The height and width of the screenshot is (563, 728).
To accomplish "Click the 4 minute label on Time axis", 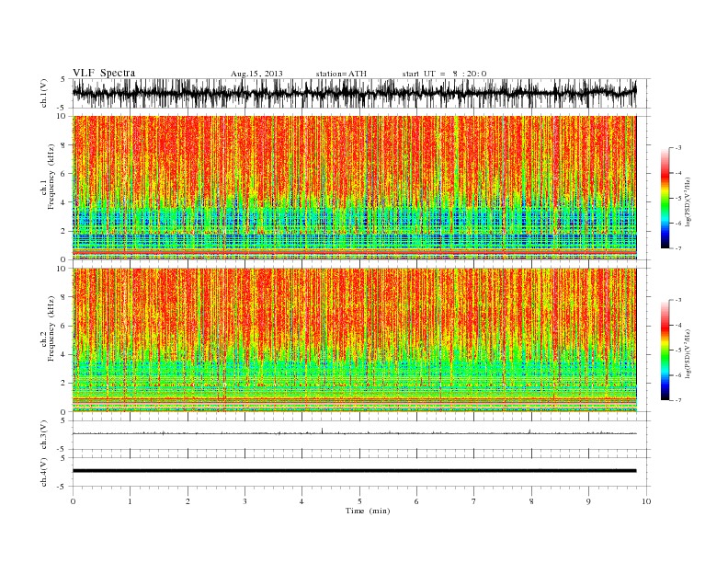I will point(301,501).
